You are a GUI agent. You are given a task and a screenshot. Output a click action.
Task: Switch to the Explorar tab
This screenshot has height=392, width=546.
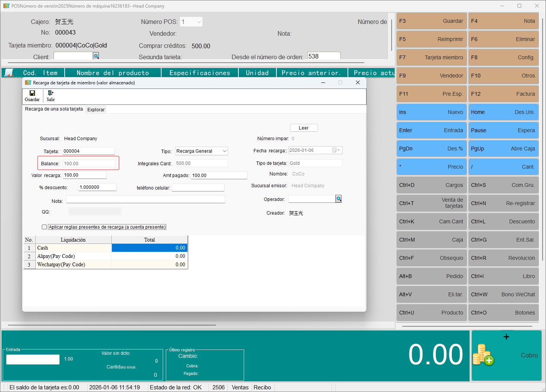pos(96,109)
